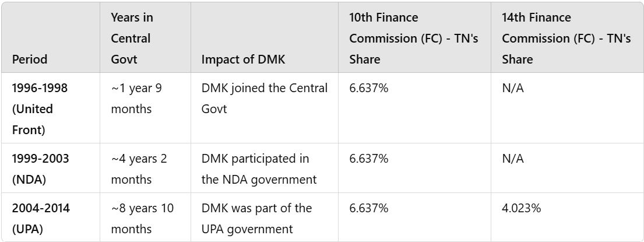Select the ~4 years 2 months cell
Screen dimensions: 644x242
coord(139,169)
